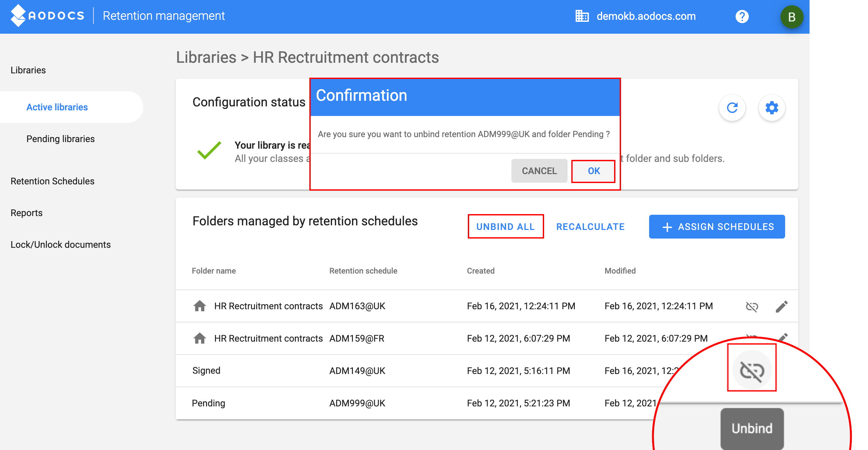This screenshot has width=868, height=450.
Task: Open Lock/Unlock documents
Action: [61, 244]
